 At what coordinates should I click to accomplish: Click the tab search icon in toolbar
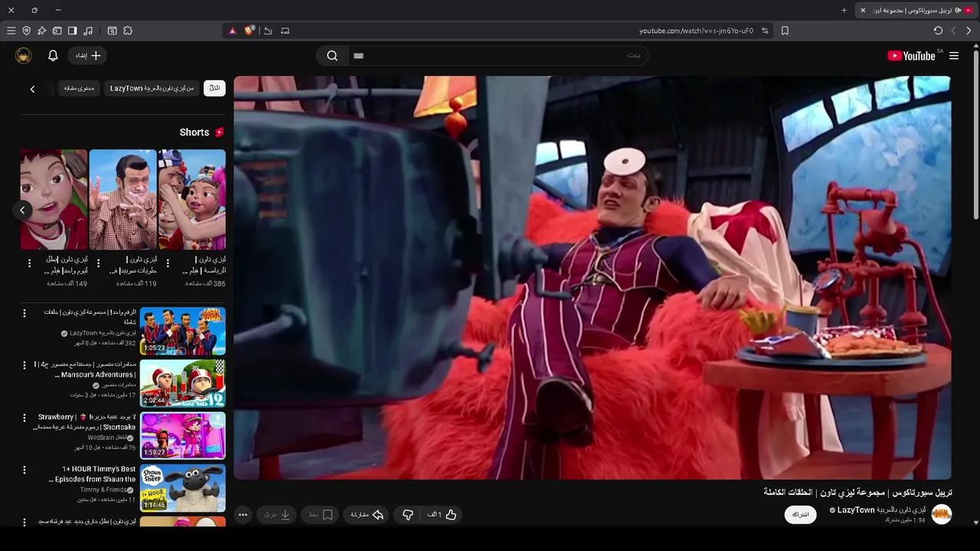[x=112, y=31]
